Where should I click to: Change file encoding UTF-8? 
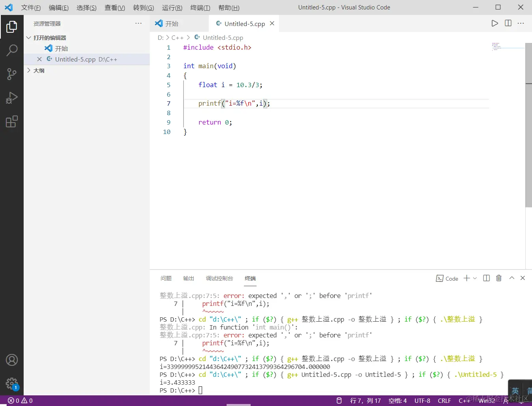[x=422, y=400]
